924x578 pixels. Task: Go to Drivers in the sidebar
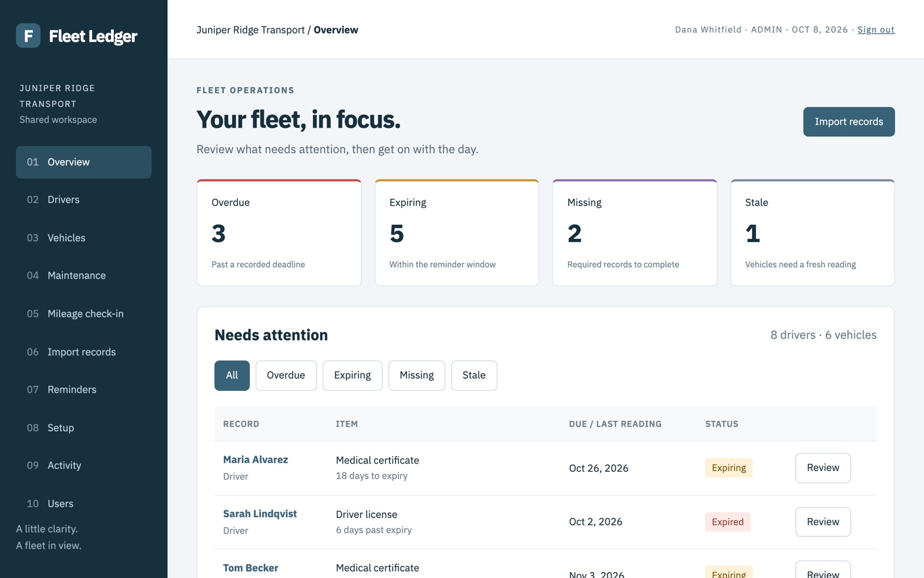84,199
